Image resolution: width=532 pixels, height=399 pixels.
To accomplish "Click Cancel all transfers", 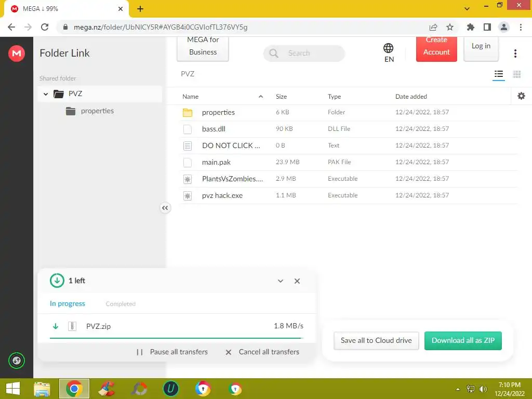I will pos(262,352).
